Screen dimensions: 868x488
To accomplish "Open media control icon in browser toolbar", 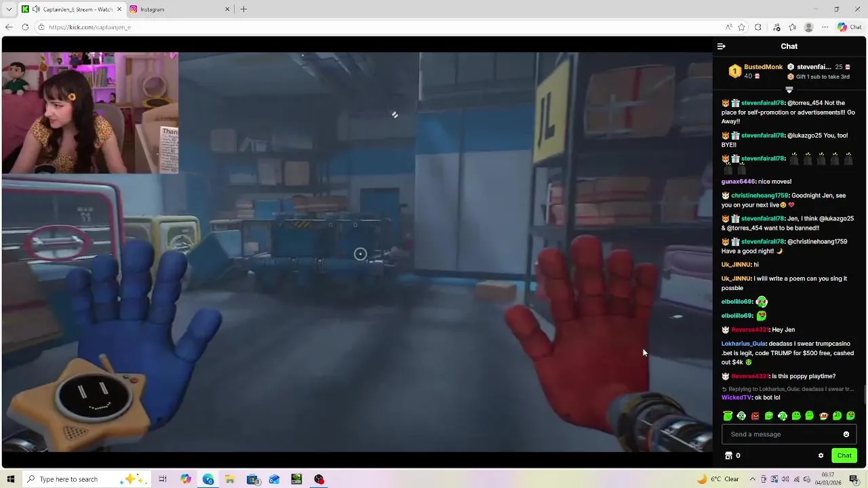I will coord(776,27).
